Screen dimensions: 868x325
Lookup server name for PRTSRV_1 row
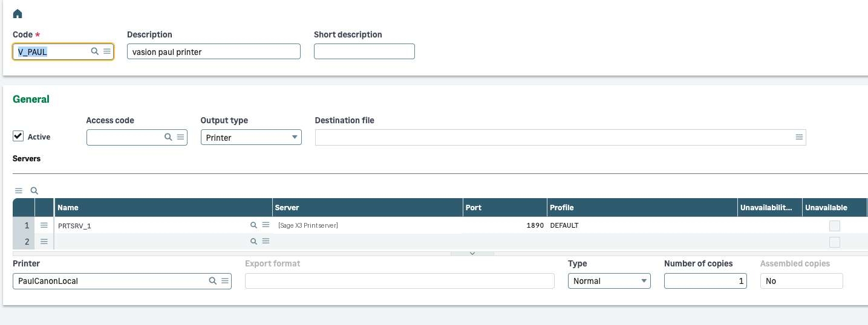[254, 225]
